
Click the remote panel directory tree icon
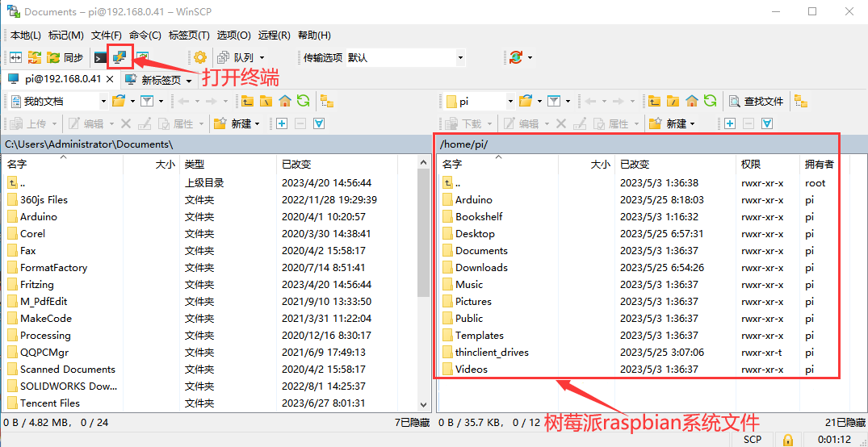coord(800,101)
